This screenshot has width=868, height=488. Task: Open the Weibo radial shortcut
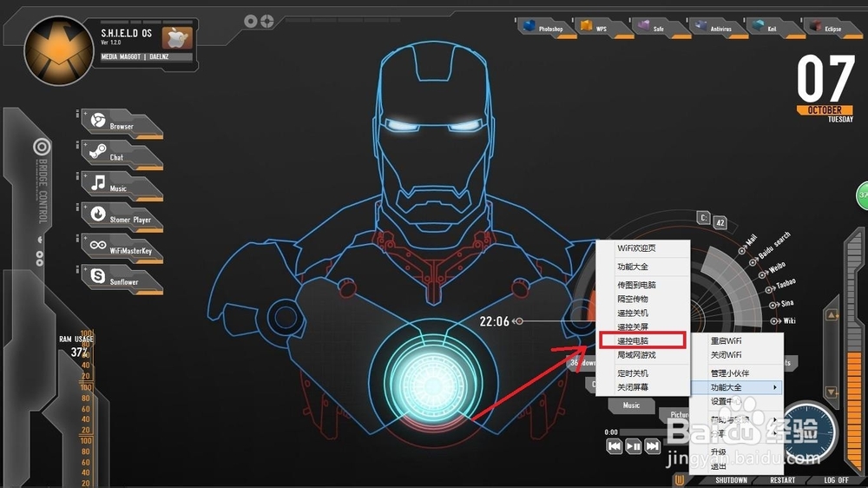772,270
